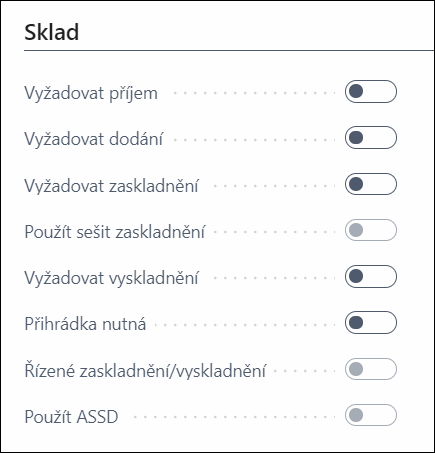
Task: Click the disabled Použít sešit zaskladnění switch
Action: pos(371,230)
